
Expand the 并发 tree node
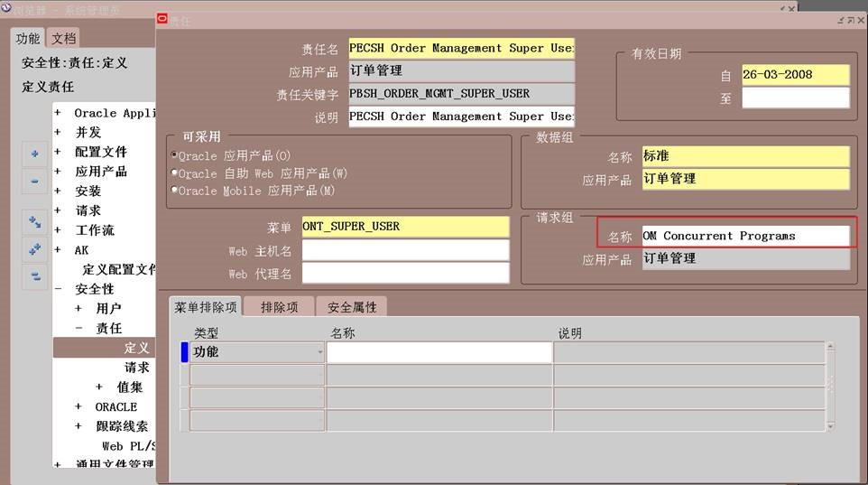[x=57, y=132]
